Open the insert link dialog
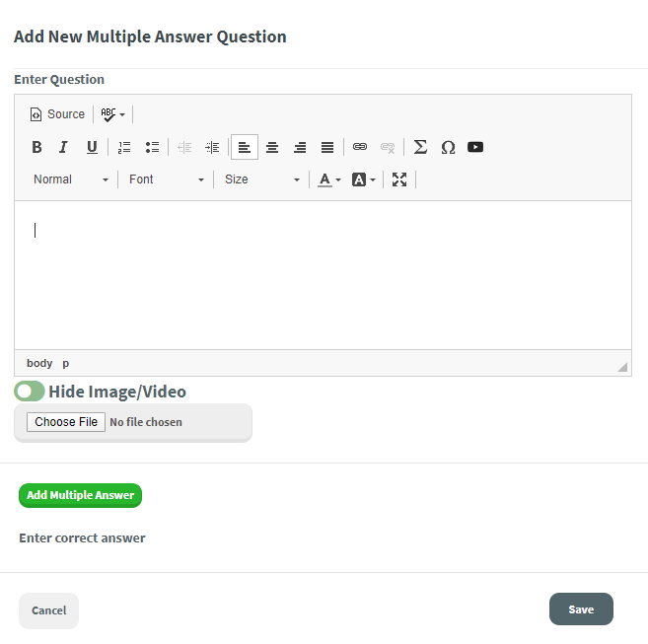Image resolution: width=648 pixels, height=644 pixels. click(x=360, y=147)
